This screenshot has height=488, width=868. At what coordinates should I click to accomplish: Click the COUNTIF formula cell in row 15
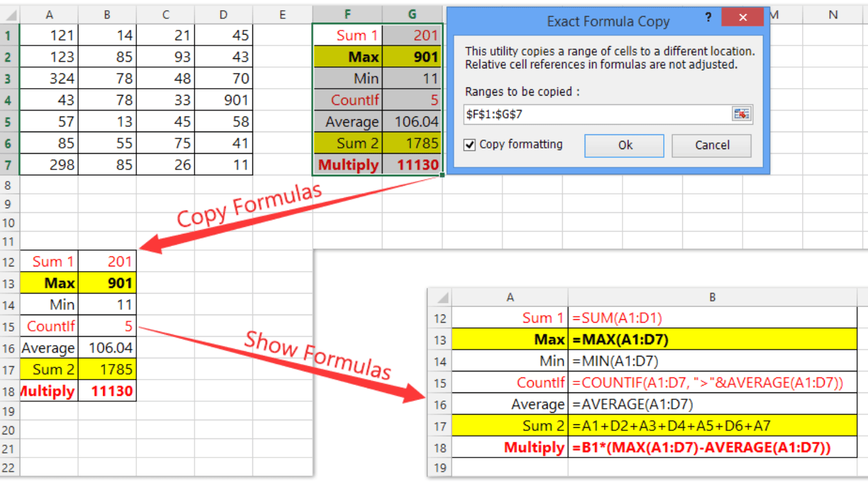(x=712, y=383)
